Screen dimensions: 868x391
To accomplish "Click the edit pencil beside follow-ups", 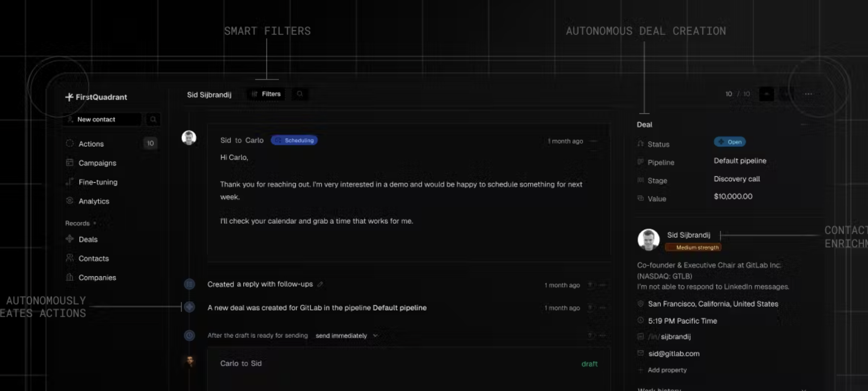I will [320, 284].
